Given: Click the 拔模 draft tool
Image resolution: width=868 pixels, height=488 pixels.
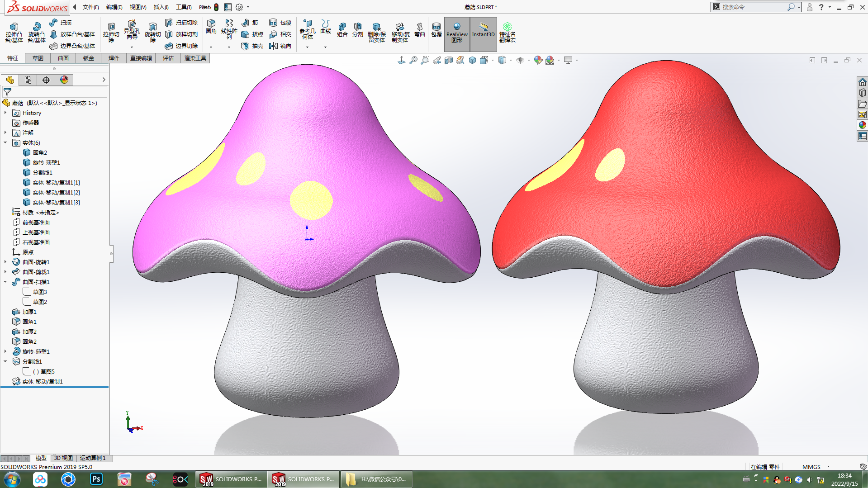Looking at the screenshot, I should (x=252, y=34).
